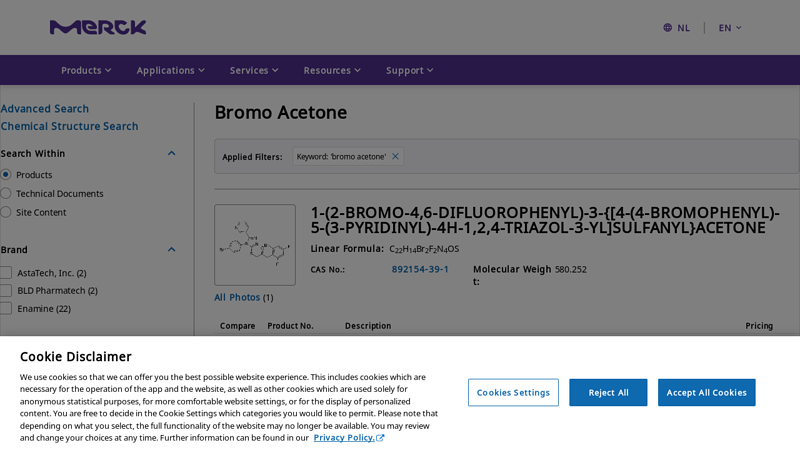This screenshot has width=800, height=450.
Task: Click the Description column header
Action: pos(368,326)
